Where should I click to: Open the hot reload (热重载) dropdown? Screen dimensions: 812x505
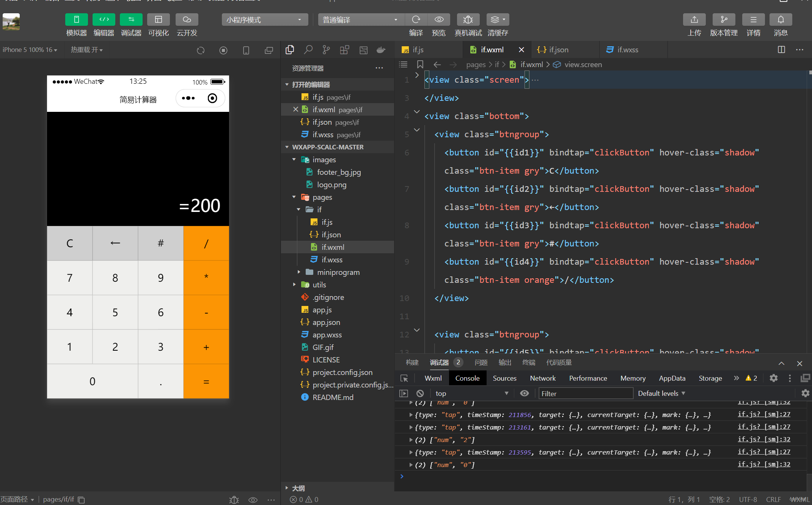[86, 50]
